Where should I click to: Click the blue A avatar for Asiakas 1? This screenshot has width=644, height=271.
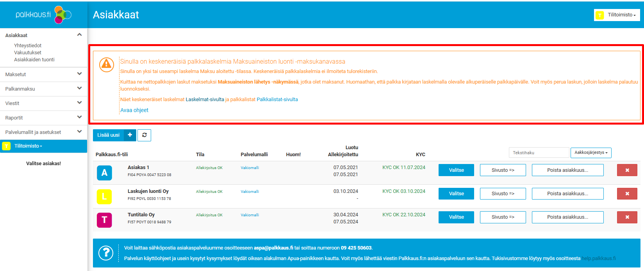pos(104,173)
